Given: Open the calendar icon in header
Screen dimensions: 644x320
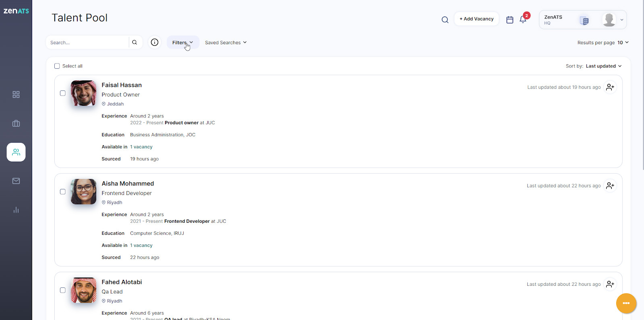Looking at the screenshot, I should [510, 20].
